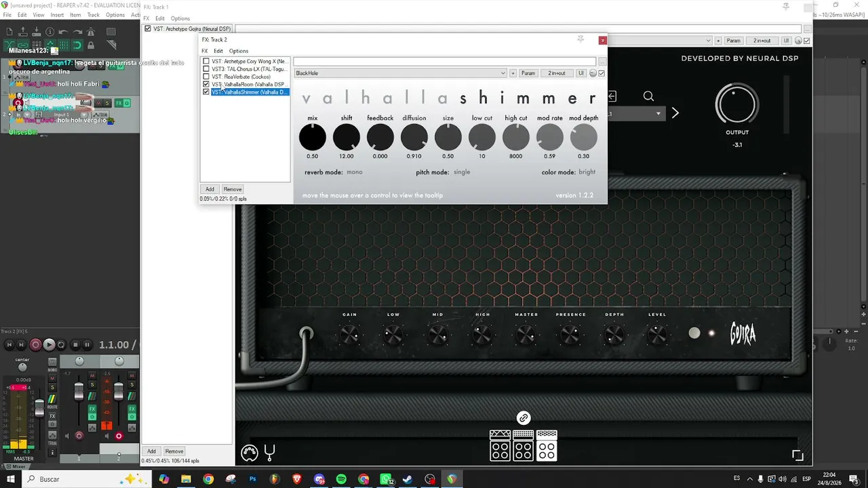Open Spotify from the taskbar
The image size is (868, 488).
tap(341, 479)
